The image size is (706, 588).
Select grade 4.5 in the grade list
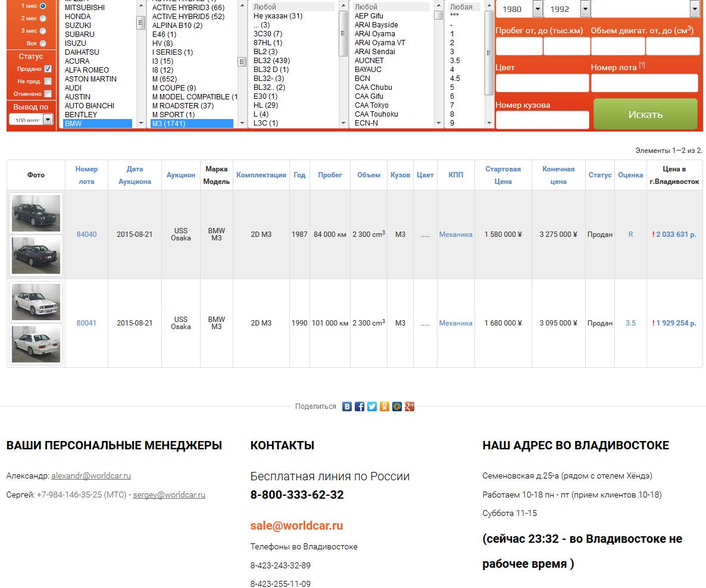click(x=455, y=79)
